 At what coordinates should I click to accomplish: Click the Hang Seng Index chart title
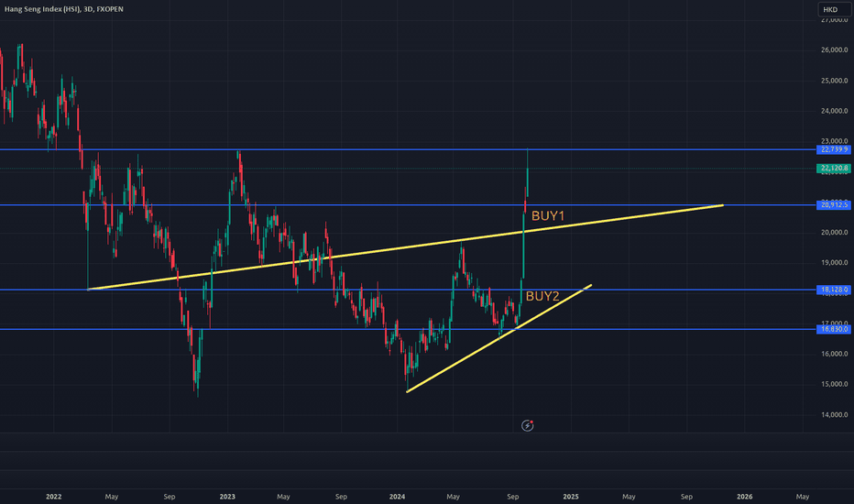point(64,9)
